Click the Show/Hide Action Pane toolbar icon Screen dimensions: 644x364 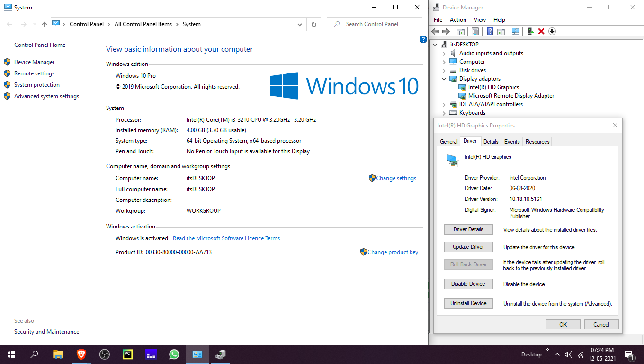point(501,31)
